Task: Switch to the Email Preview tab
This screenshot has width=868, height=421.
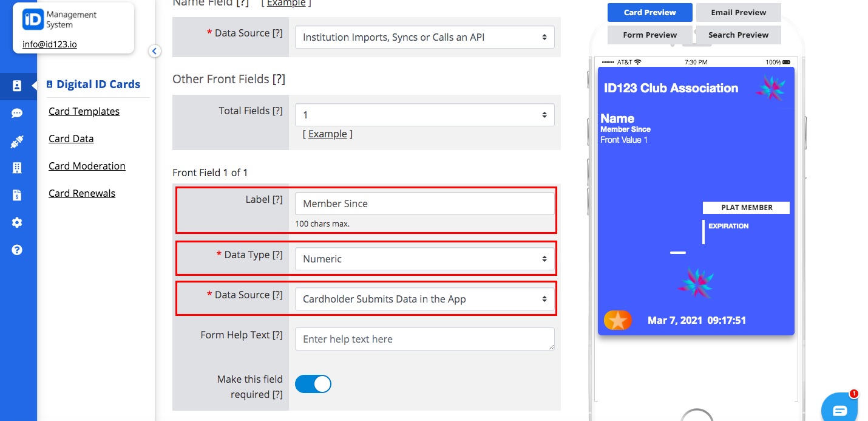Action: point(738,12)
